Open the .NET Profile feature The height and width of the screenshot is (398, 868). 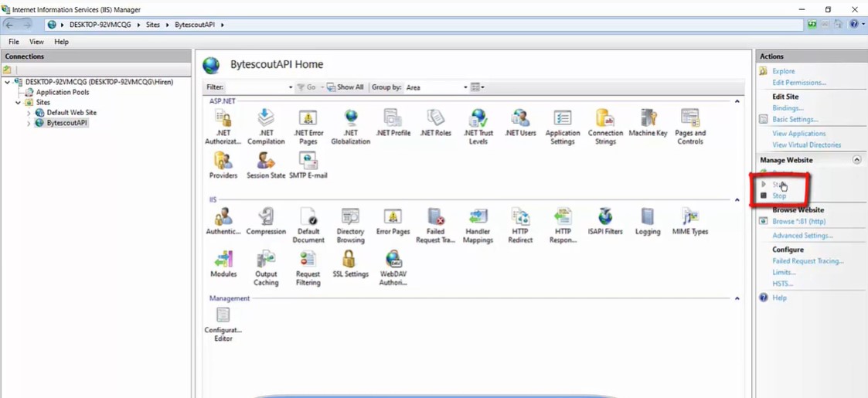[x=393, y=122]
